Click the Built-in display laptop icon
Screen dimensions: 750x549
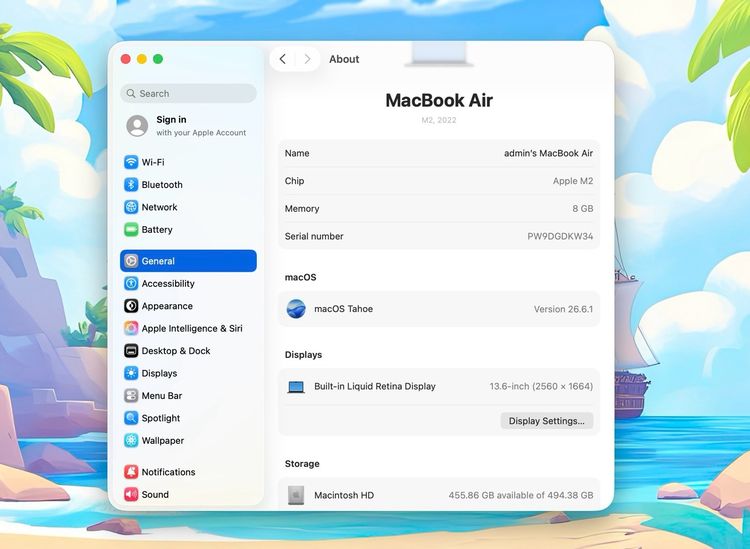pos(296,386)
